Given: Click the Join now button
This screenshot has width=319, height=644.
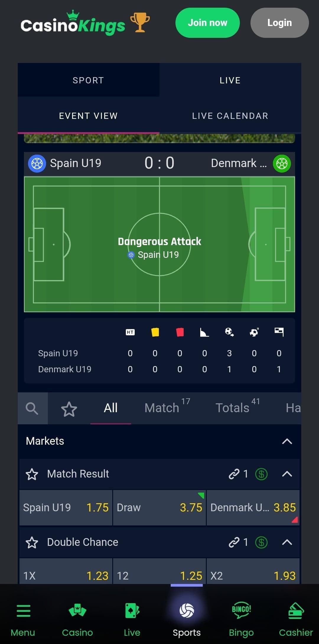Looking at the screenshot, I should coord(207,23).
